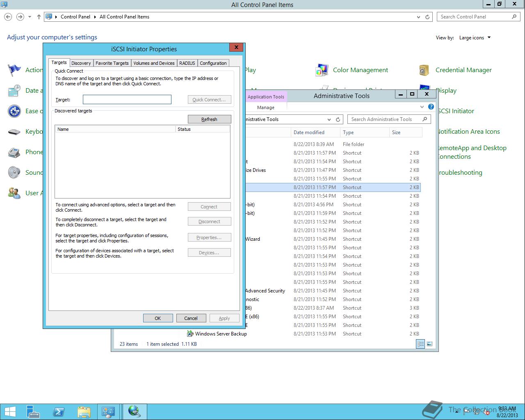Open File Explorer from the taskbar
The image size is (525, 420).
84,411
